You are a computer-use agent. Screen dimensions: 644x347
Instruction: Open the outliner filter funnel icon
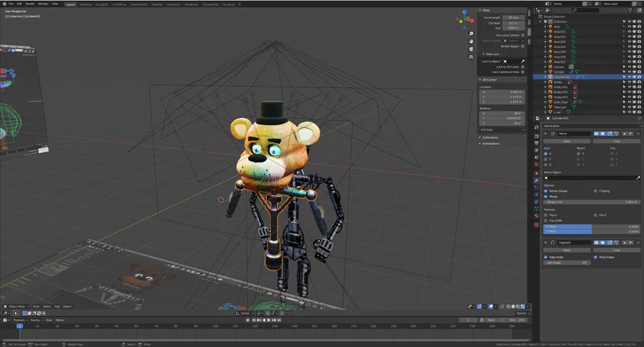(630, 10)
